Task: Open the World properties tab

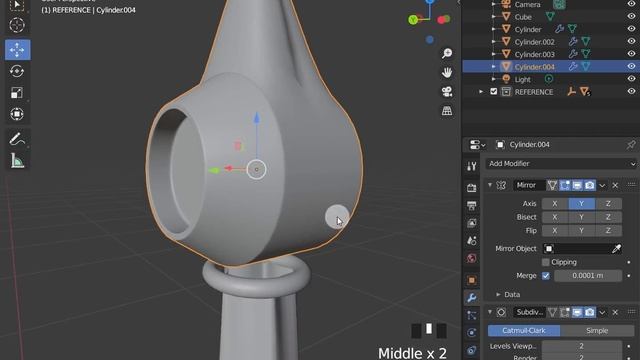Action: [471, 258]
